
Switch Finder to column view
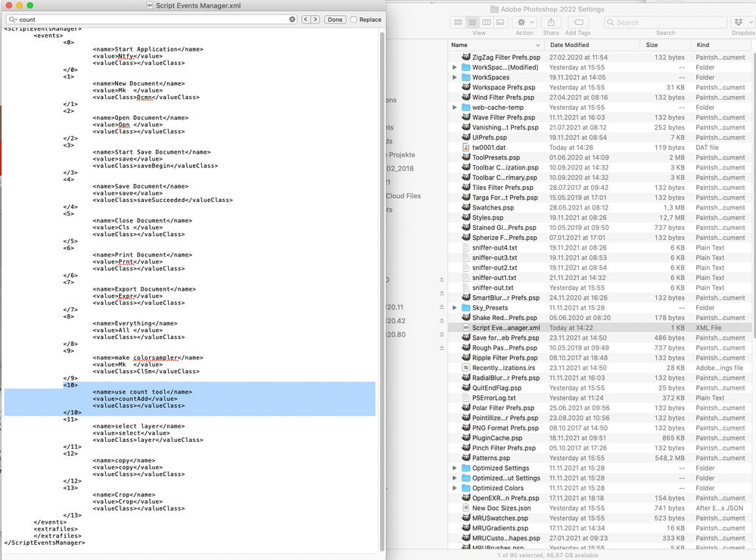487,22
